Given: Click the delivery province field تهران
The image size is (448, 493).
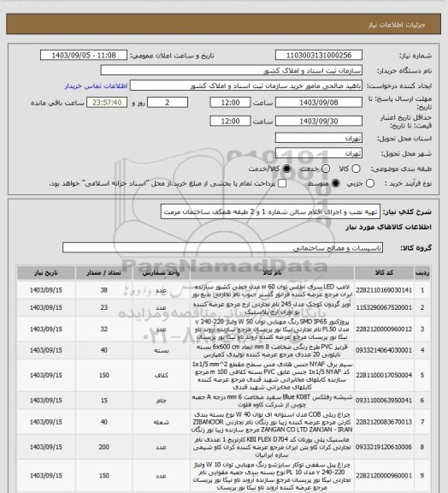Looking at the screenshot, I should click(319, 138).
